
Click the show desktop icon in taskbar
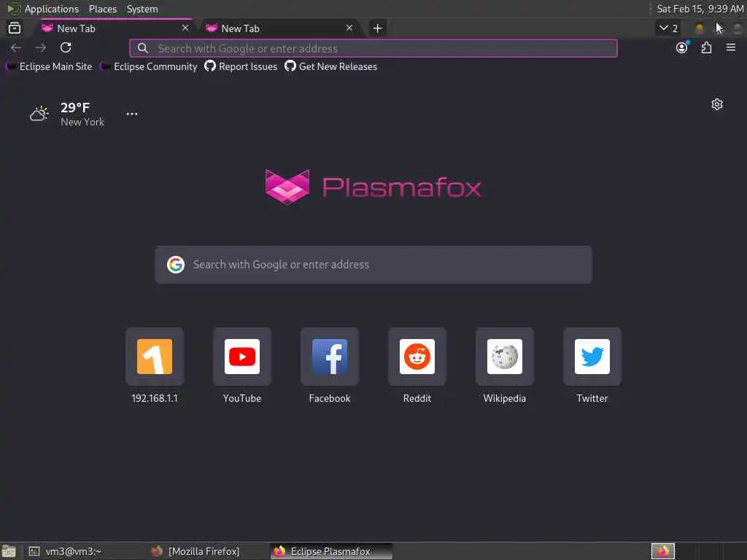click(x=9, y=551)
